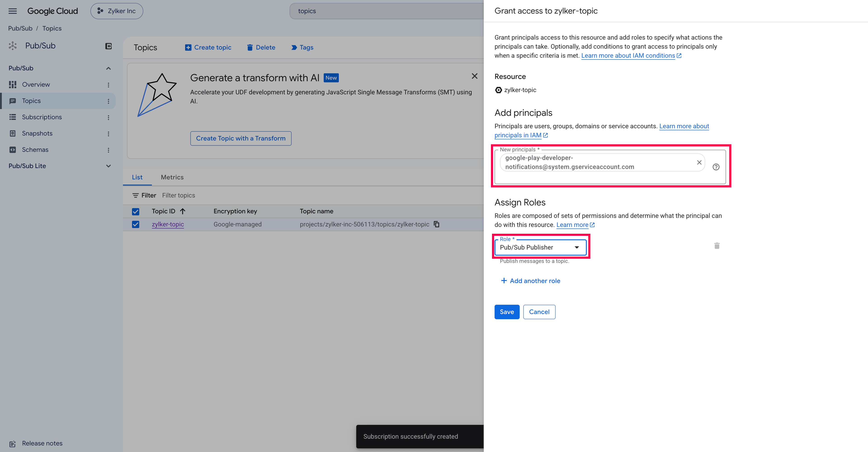The image size is (868, 452).
Task: Click the Google-managed encryption cell
Action: tap(238, 224)
